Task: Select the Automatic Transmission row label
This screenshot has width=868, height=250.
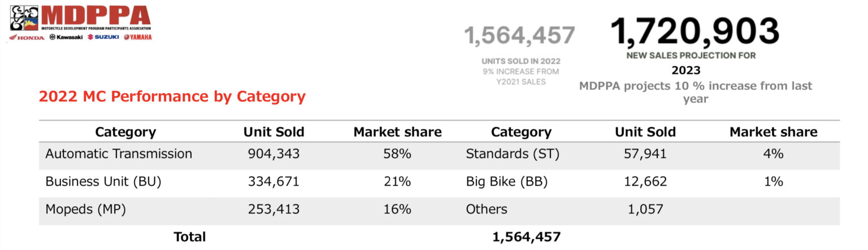Action: pos(119,153)
